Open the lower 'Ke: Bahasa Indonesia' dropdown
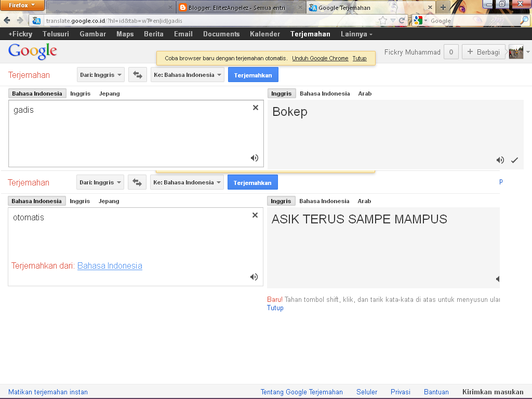Screen dimensions: 532x399 [187, 182]
